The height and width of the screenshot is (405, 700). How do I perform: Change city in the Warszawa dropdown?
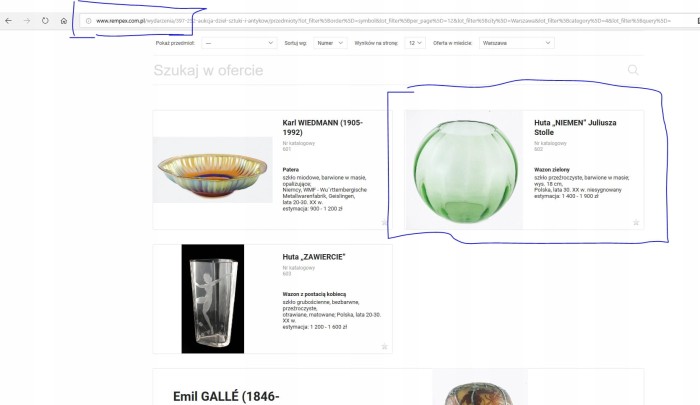coord(517,43)
